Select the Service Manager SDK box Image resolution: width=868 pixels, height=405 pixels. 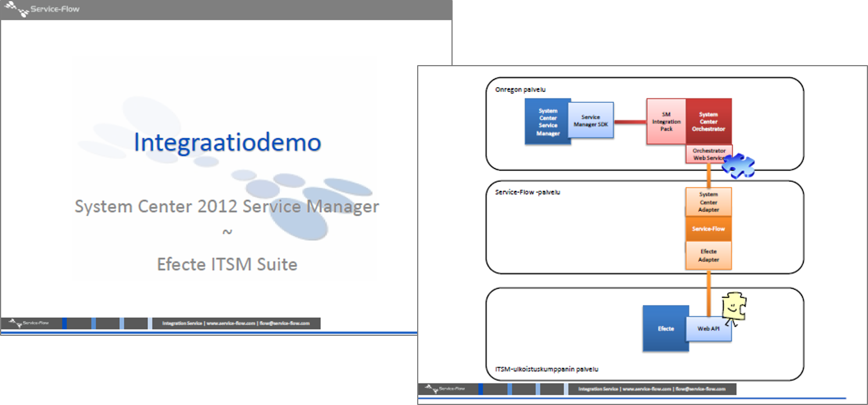pos(590,121)
